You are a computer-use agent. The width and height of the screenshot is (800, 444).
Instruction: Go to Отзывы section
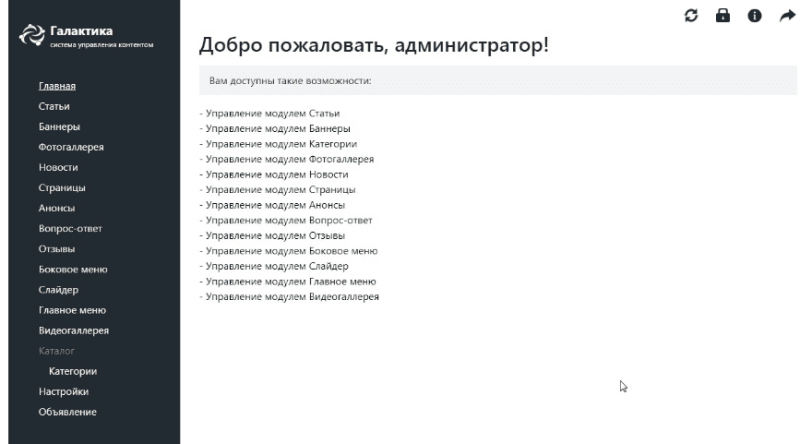(57, 249)
